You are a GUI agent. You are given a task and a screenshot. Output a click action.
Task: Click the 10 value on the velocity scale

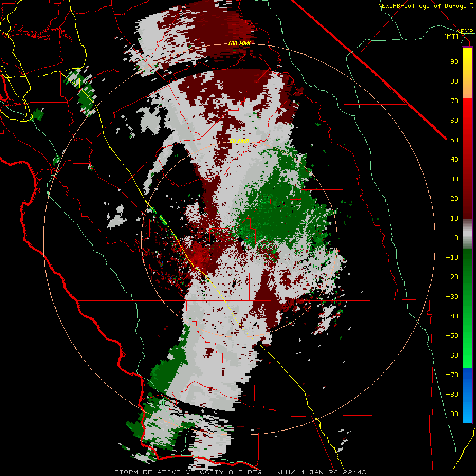454,218
